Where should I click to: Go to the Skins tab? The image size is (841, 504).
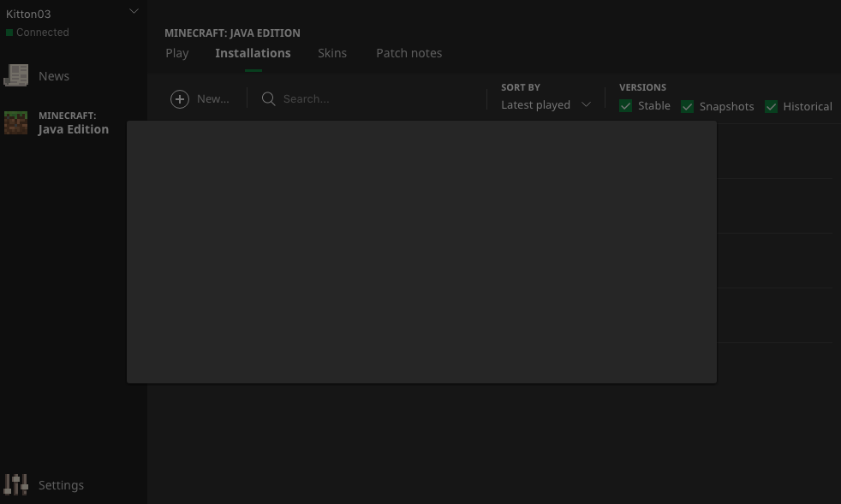332,53
